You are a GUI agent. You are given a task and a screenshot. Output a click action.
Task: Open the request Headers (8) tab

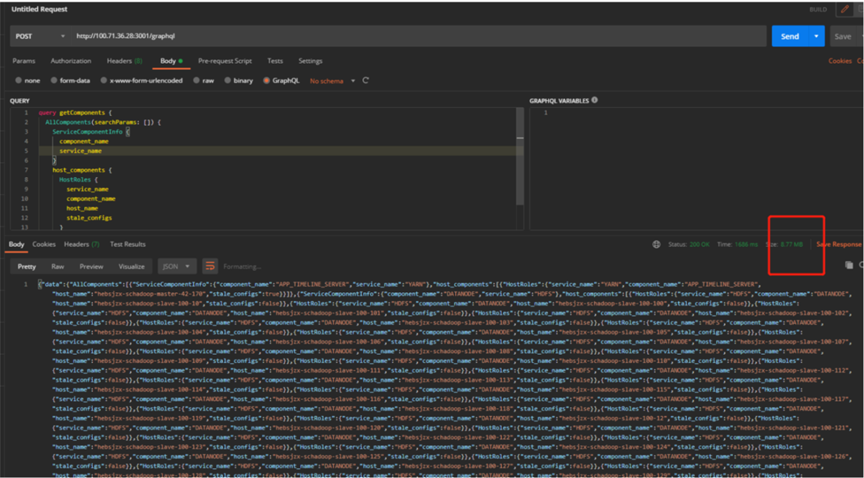pos(125,61)
